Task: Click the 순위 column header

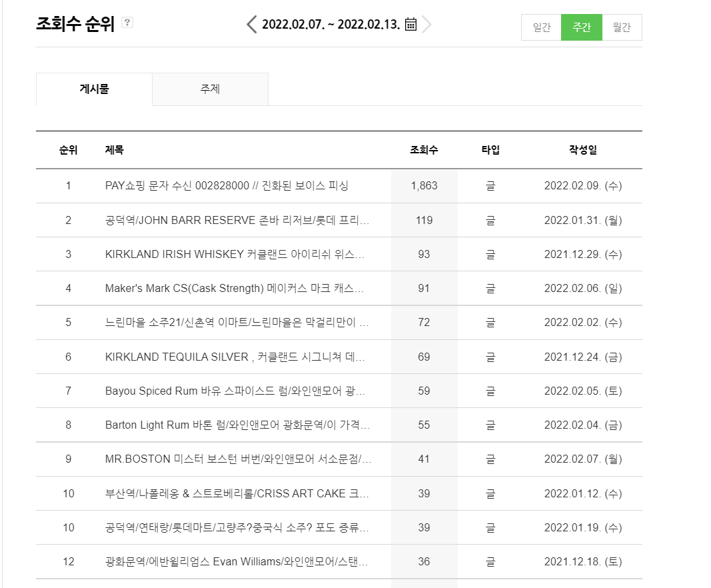Action: [x=69, y=150]
